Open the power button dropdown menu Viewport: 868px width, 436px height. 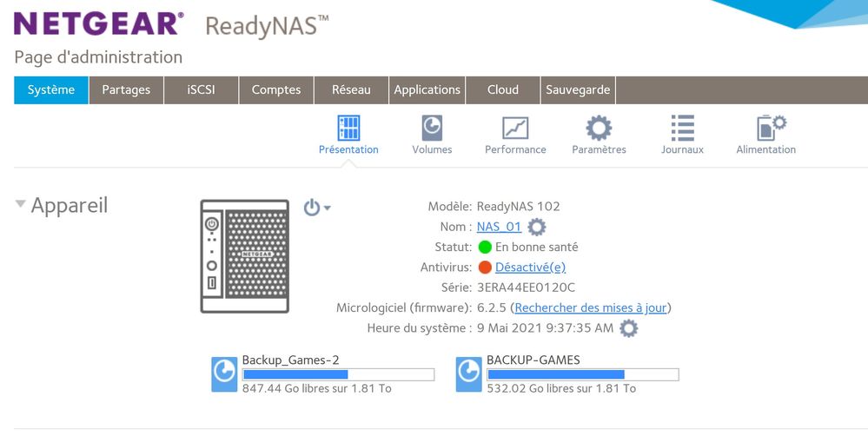click(x=317, y=208)
